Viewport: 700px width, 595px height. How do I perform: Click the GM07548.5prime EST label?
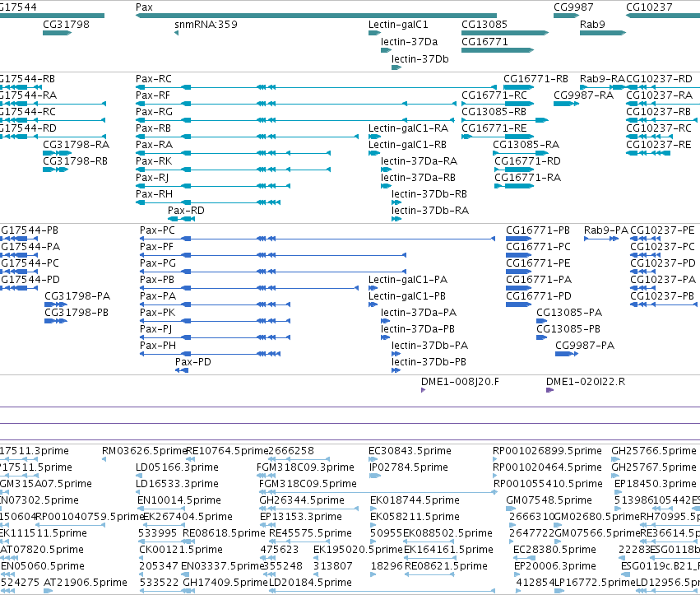549,500
